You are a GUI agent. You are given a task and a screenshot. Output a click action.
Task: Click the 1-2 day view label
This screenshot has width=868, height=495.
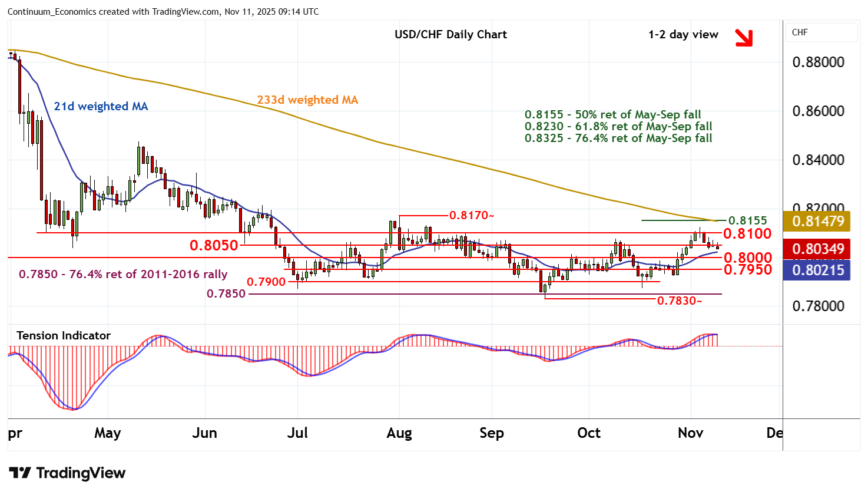click(x=683, y=34)
